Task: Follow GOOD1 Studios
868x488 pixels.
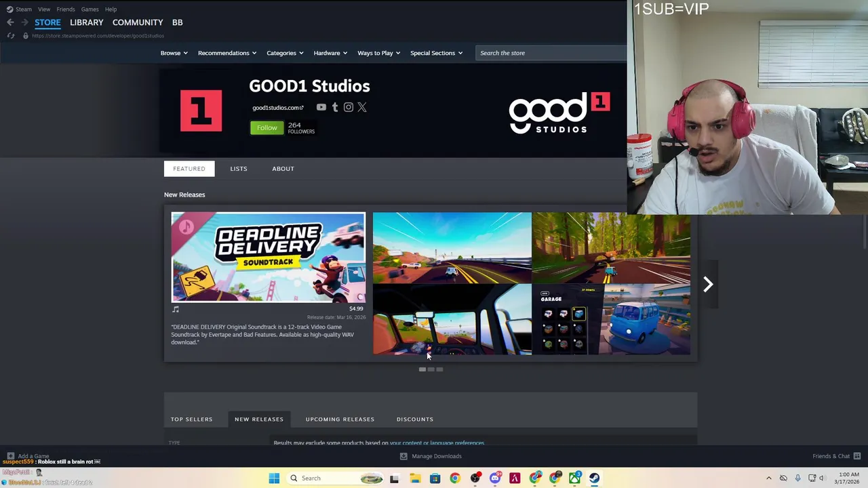Action: pyautogui.click(x=267, y=127)
